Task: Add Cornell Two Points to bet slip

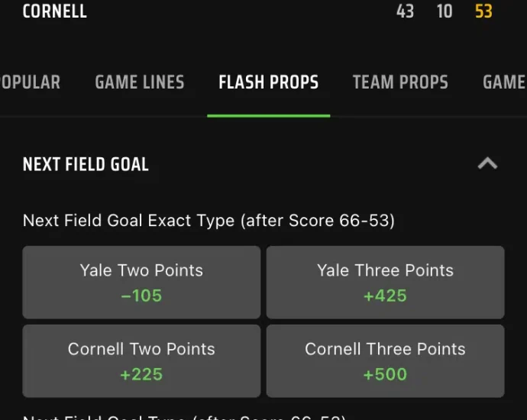Action: pos(141,360)
